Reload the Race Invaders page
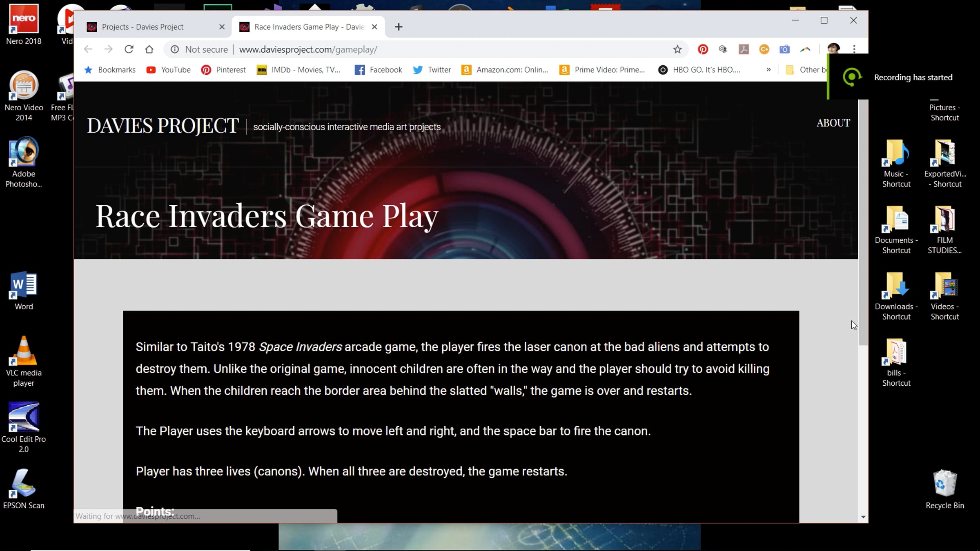 129,49
